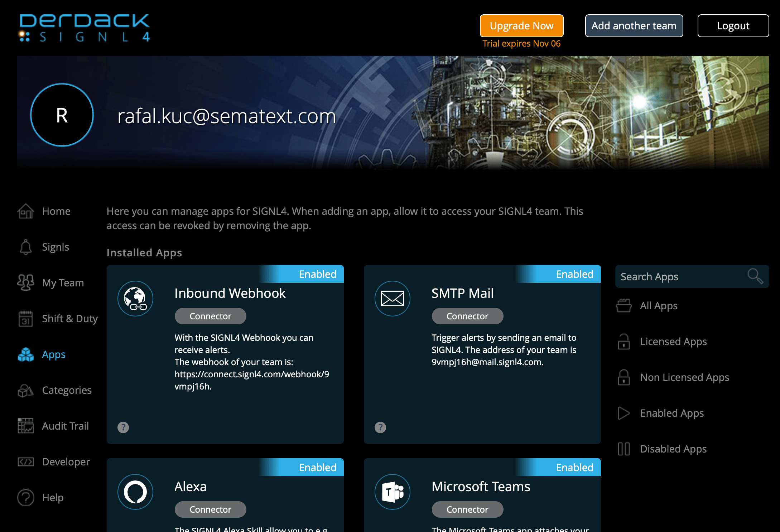Click the Inbound Webhook connector icon
Image resolution: width=780 pixels, height=532 pixels.
136,298
